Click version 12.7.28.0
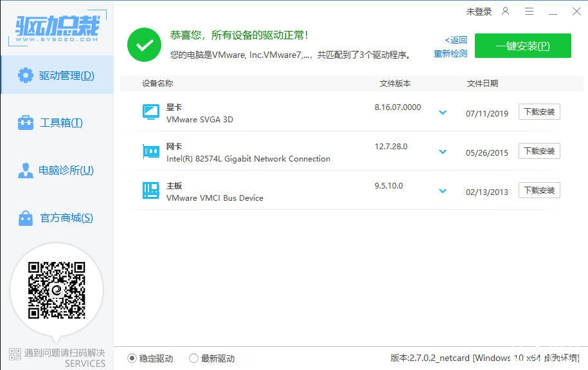Screen dimensions: 588x370 (x=391, y=147)
